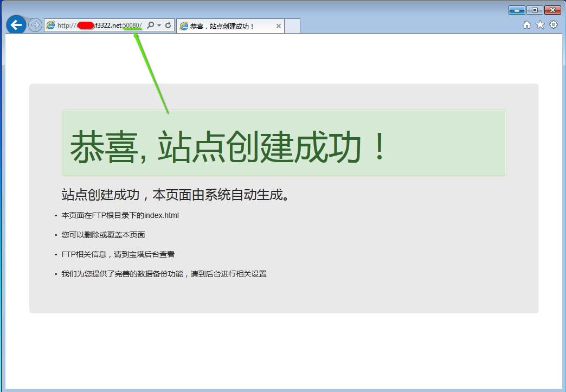Select the tab titled 恭喜，站点创建成功！
The height and width of the screenshot is (392, 566).
pos(230,25)
